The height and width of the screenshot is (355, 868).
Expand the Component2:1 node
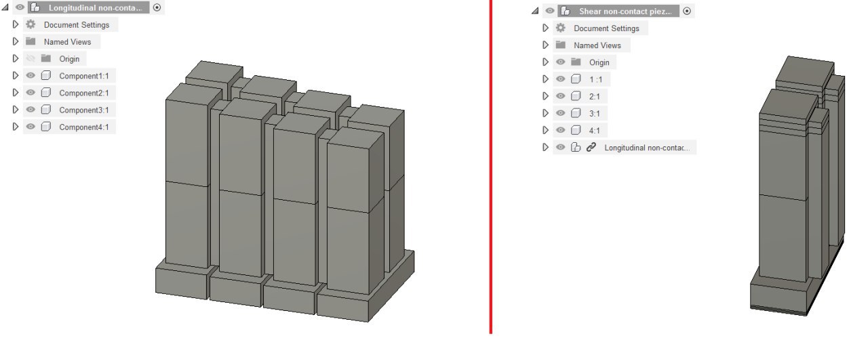pos(16,93)
